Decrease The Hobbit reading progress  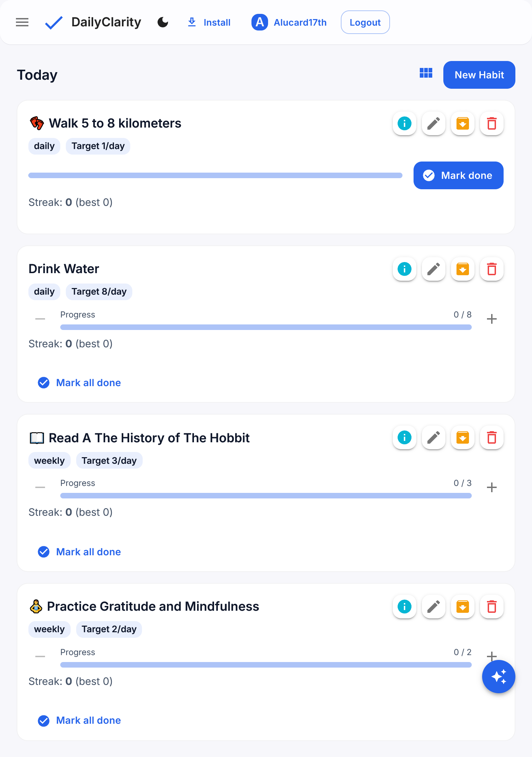[x=40, y=487]
